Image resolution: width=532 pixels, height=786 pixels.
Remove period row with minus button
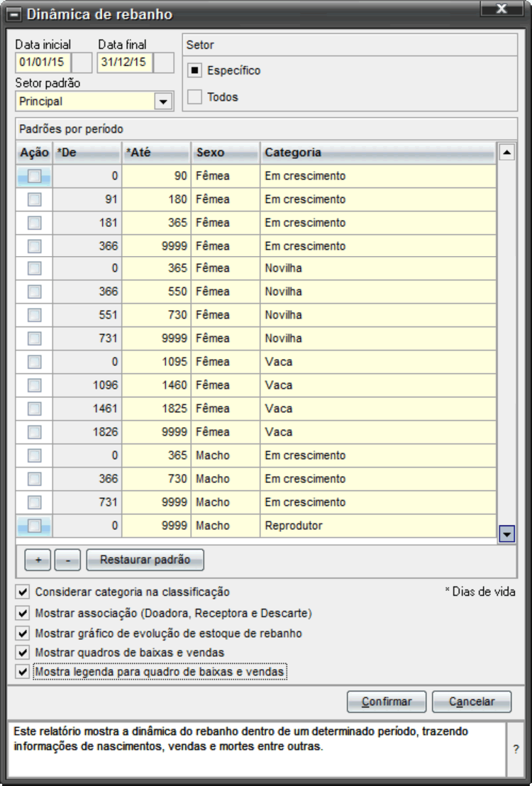point(67,560)
